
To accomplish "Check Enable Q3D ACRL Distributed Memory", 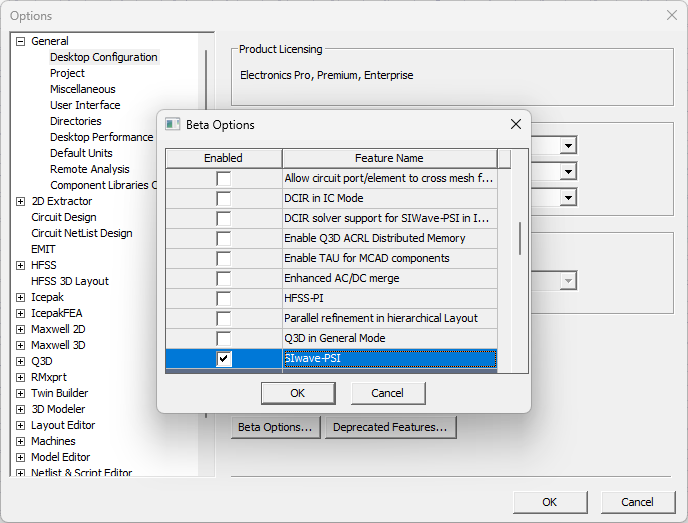I will tap(223, 238).
